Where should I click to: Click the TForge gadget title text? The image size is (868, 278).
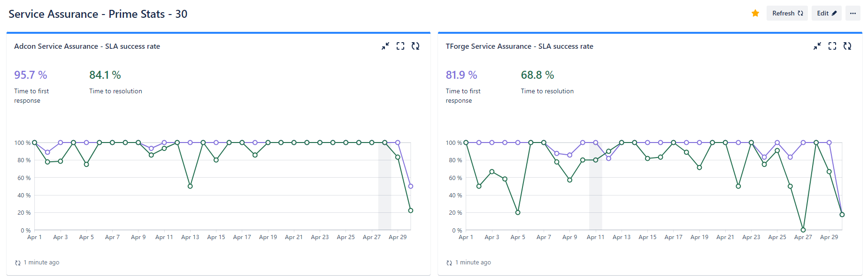pyautogui.click(x=519, y=46)
